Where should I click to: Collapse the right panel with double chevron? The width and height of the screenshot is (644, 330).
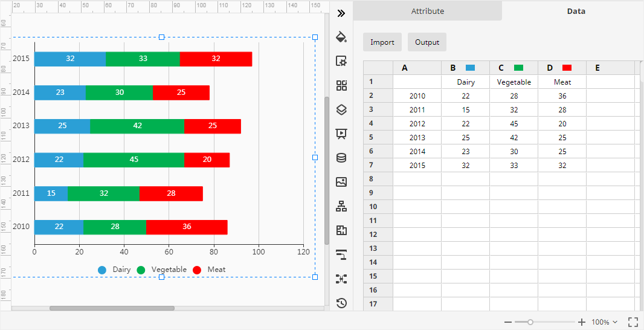point(341,13)
